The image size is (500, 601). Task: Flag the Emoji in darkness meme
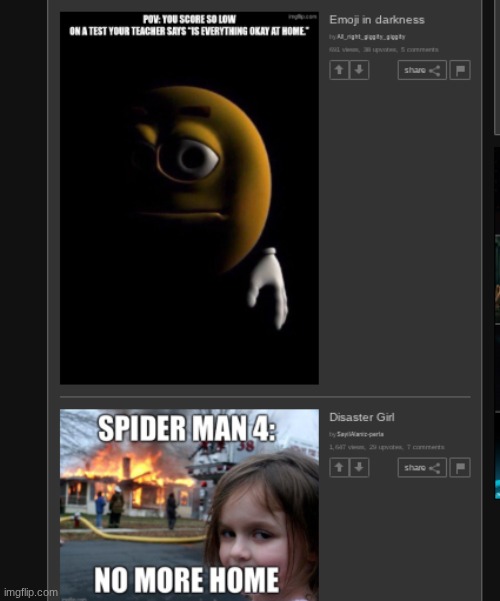(x=460, y=70)
